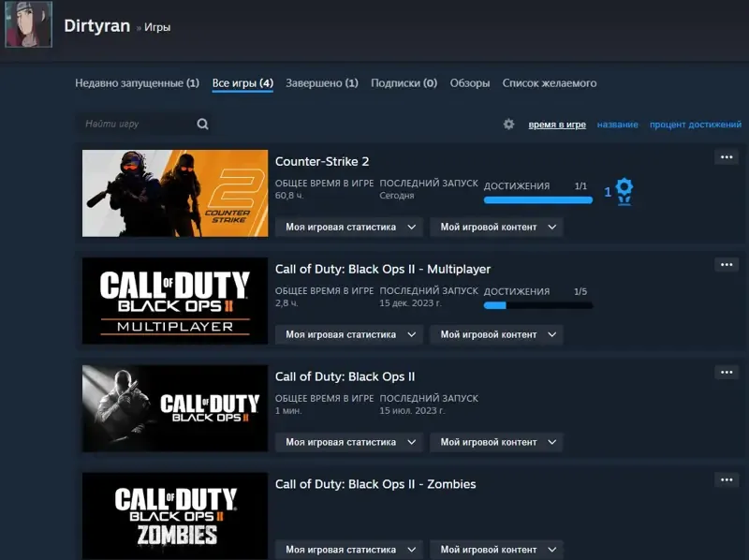
Task: Open the Dirtyran profile name link
Action: tap(97, 26)
